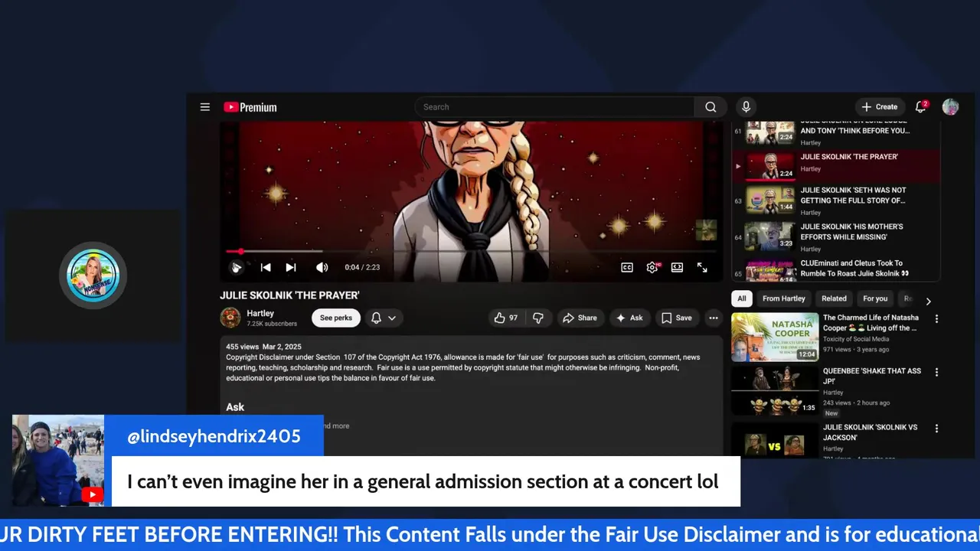980x551 pixels.
Task: Open JULIE SKOLNIK 'SKOLNIK VS JACKSON' video
Action: point(833,440)
